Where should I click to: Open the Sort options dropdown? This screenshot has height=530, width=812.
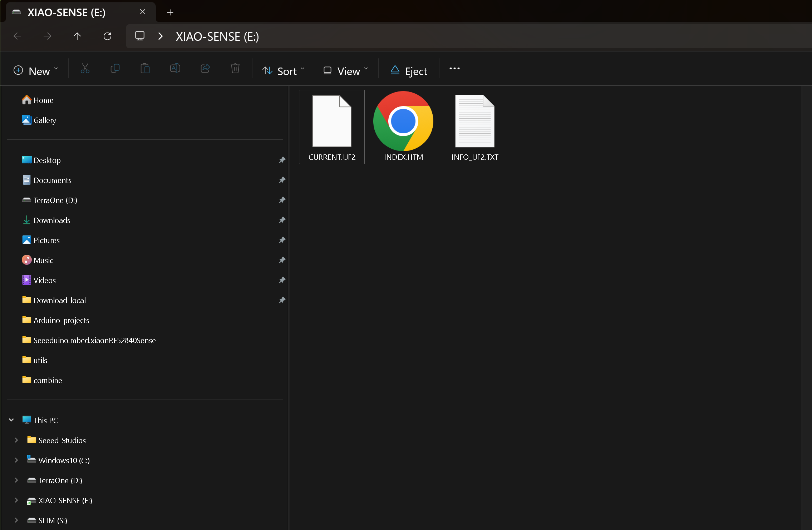point(283,71)
